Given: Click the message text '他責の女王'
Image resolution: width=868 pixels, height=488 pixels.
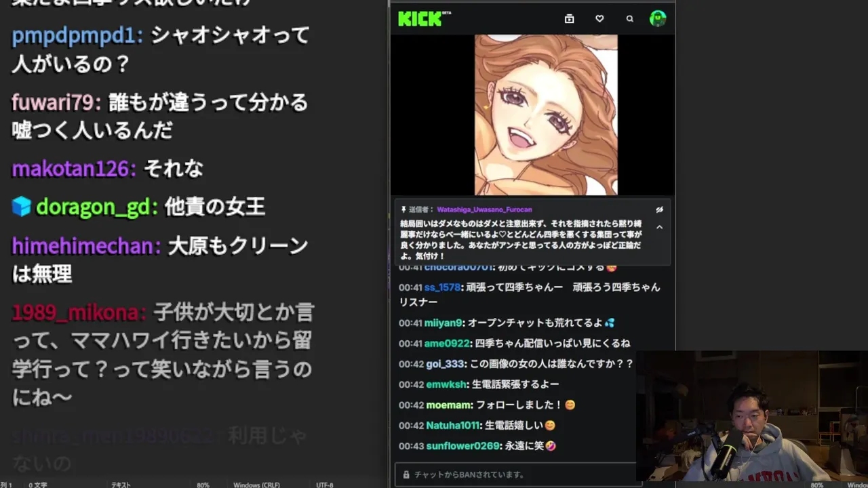Looking at the screenshot, I should point(215,207).
